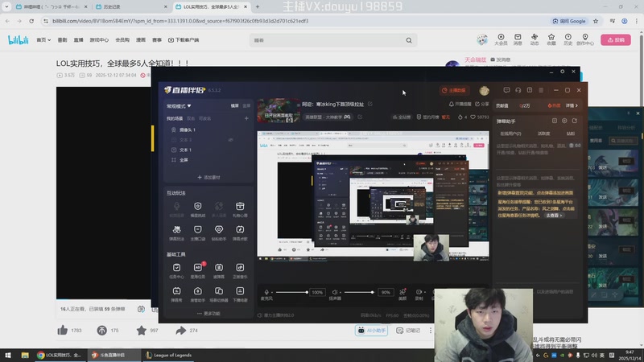This screenshot has width=644, height=362.
Task: Edit the stream title pencil icon
Action: (370, 105)
